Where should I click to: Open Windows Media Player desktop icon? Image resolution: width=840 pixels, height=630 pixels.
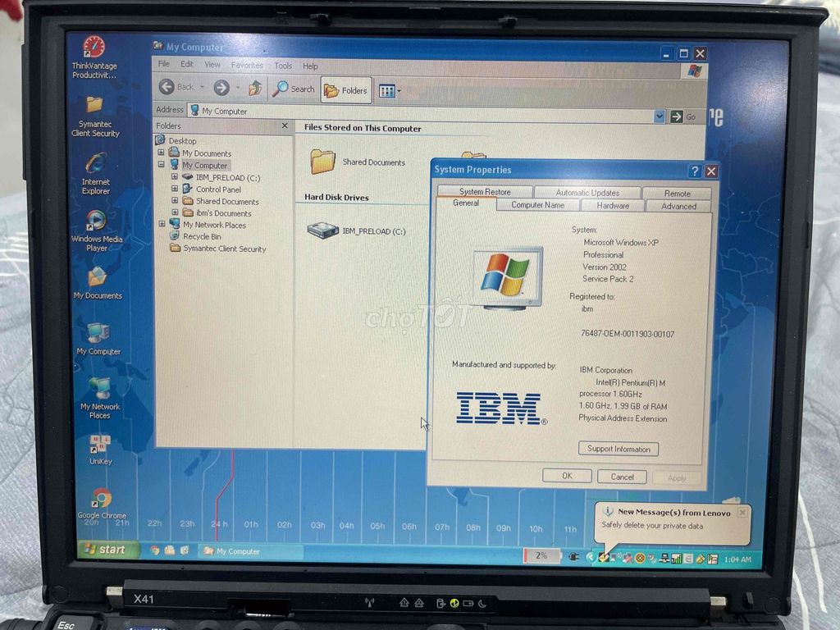(x=97, y=231)
